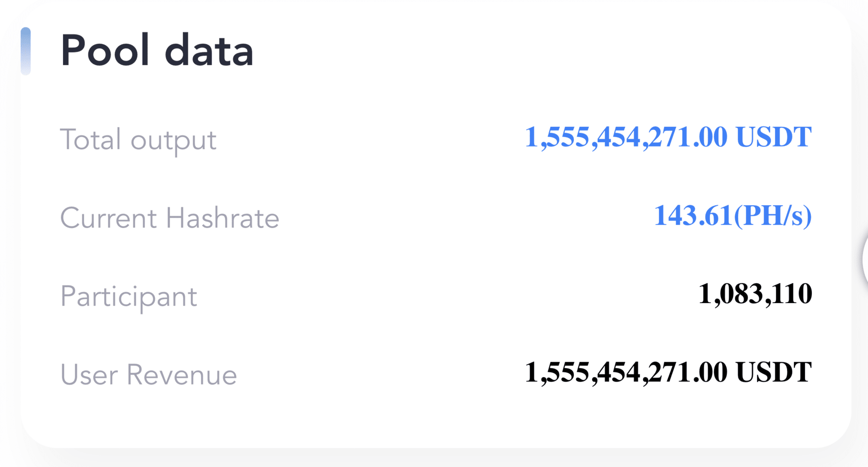
Task: Click the word Pool in the heading
Action: pos(105,50)
